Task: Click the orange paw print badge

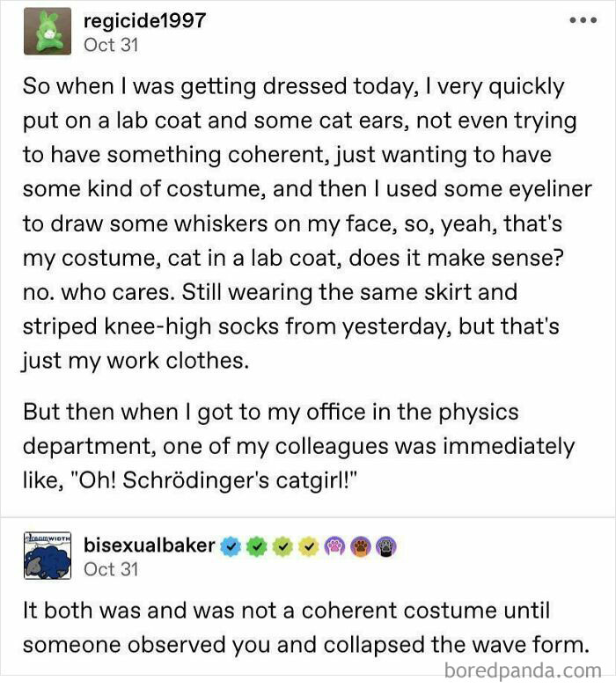Action: point(360,545)
